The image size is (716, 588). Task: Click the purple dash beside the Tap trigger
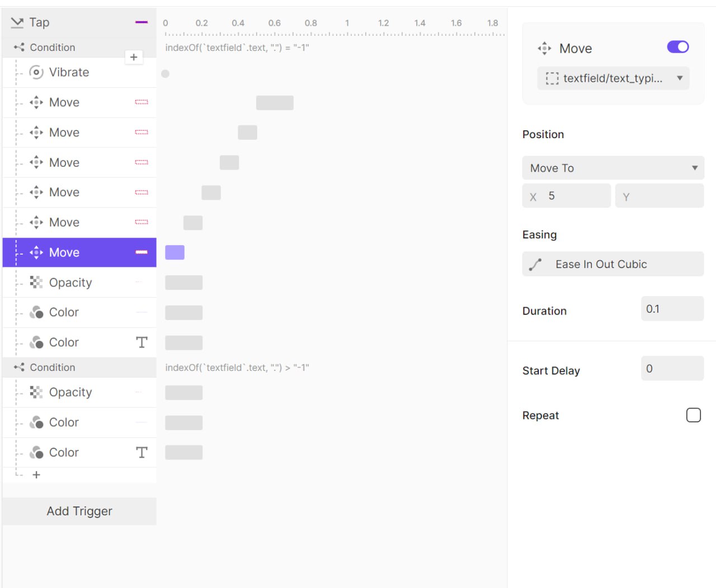coord(142,22)
